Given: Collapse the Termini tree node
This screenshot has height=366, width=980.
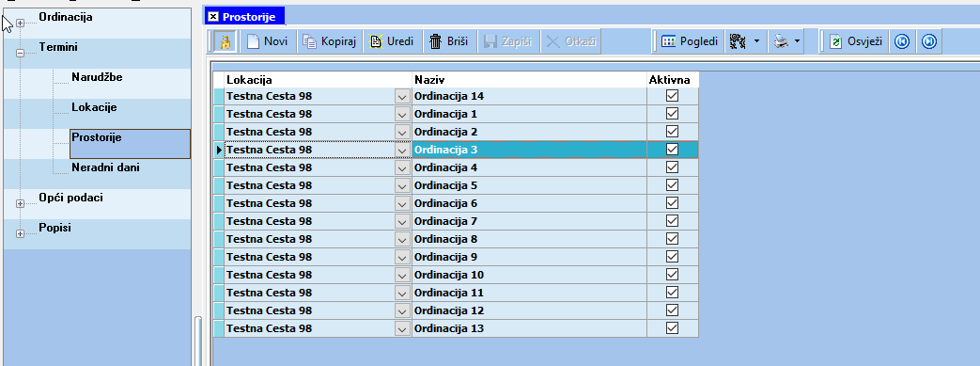Looking at the screenshot, I should pyautogui.click(x=20, y=54).
